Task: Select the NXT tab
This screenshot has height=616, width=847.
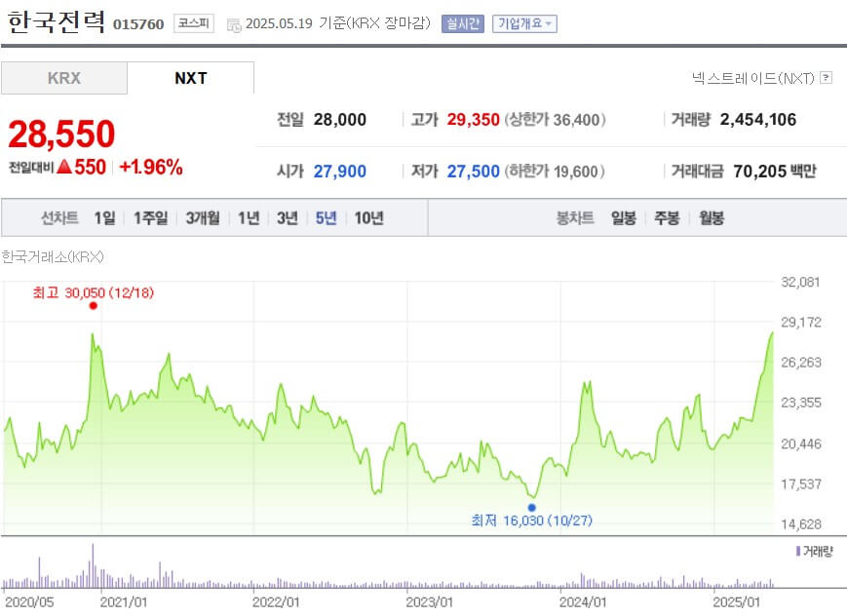Action: tap(191, 78)
